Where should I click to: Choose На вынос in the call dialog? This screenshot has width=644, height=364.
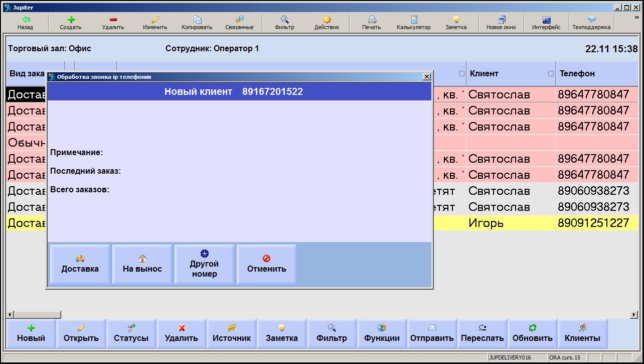(x=142, y=264)
